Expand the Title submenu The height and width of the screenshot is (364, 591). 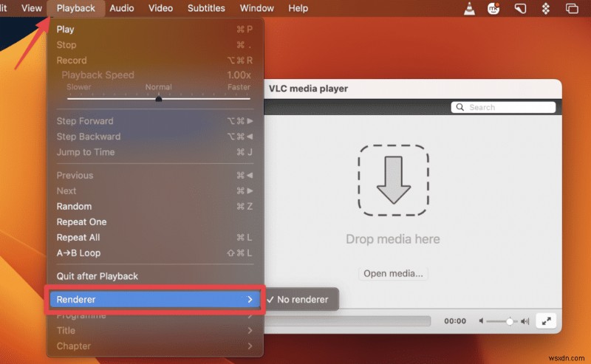click(x=154, y=331)
